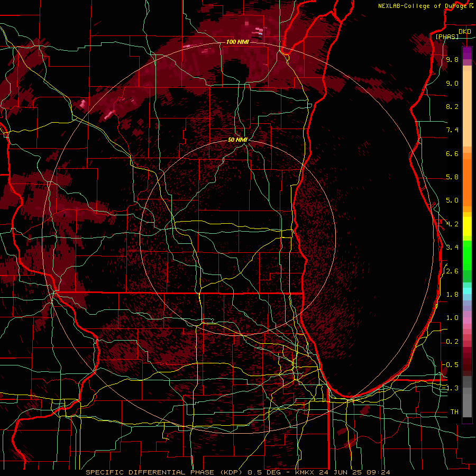Click the -0.5 color scale value

(450, 365)
